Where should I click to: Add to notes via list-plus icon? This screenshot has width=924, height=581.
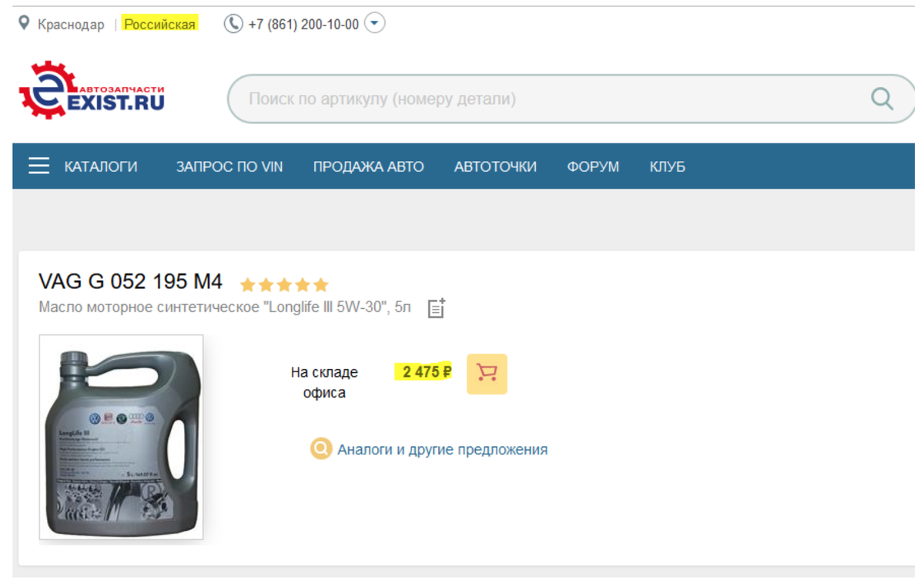[437, 307]
